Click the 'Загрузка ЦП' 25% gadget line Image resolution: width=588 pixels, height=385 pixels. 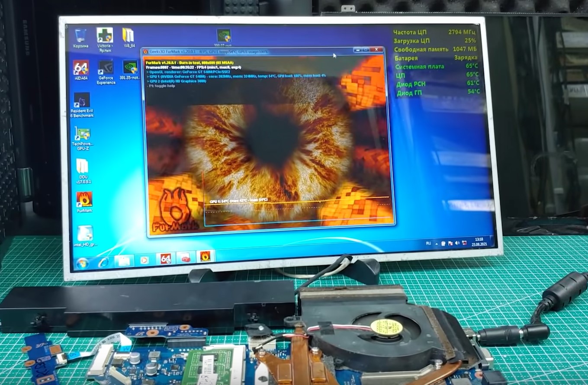(x=435, y=41)
